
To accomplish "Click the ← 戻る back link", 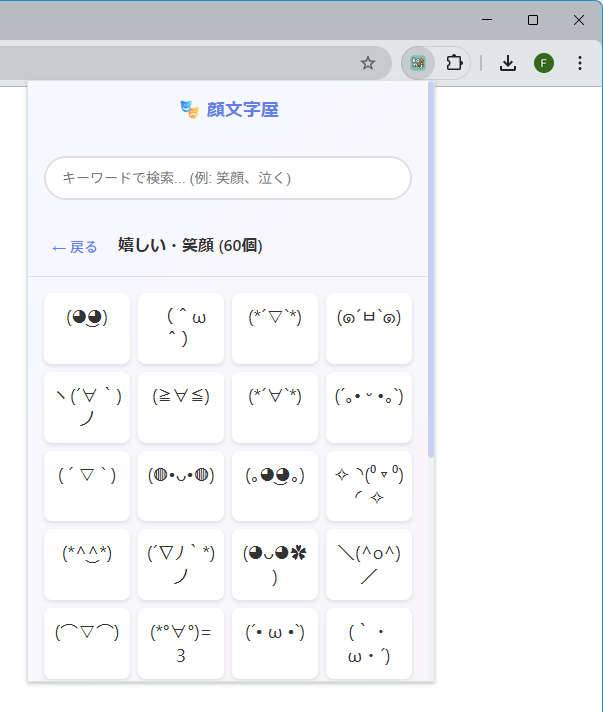I will 75,247.
